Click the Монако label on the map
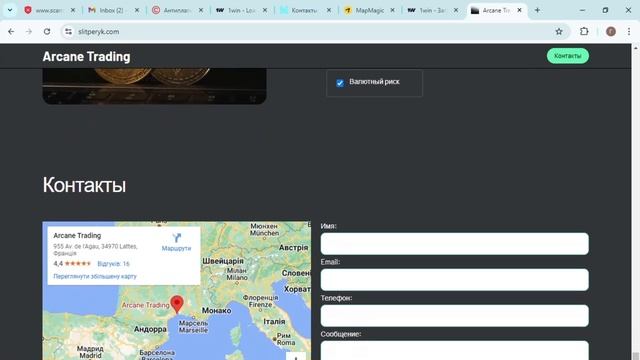This screenshot has height=360, width=640. (216, 311)
